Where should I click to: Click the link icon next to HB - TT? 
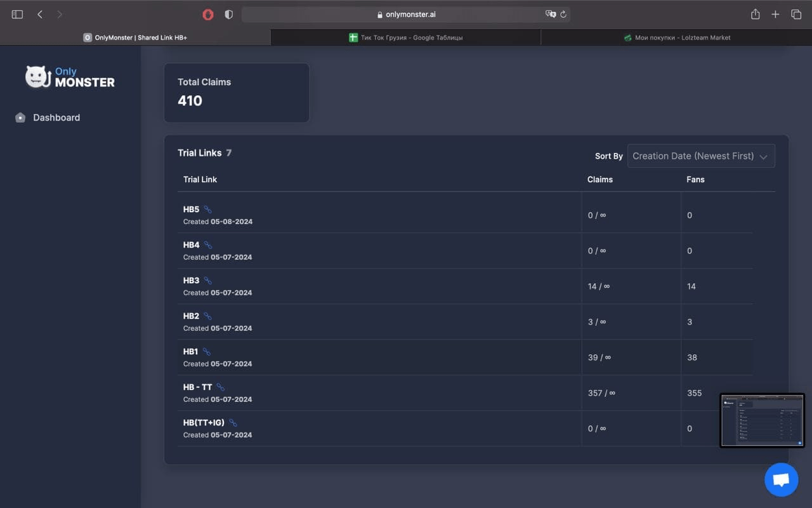click(220, 387)
